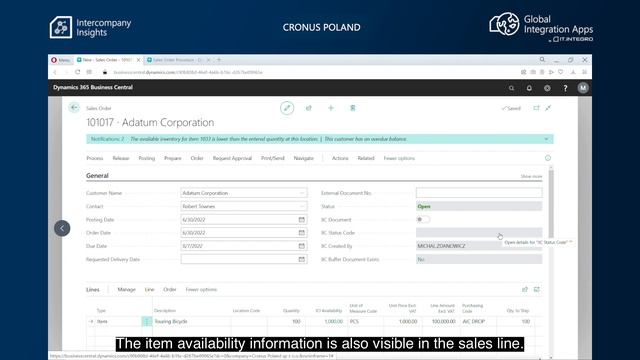Image resolution: width=640 pixels, height=360 pixels.
Task: Open the Contact lookup dropdown
Action: click(302, 206)
